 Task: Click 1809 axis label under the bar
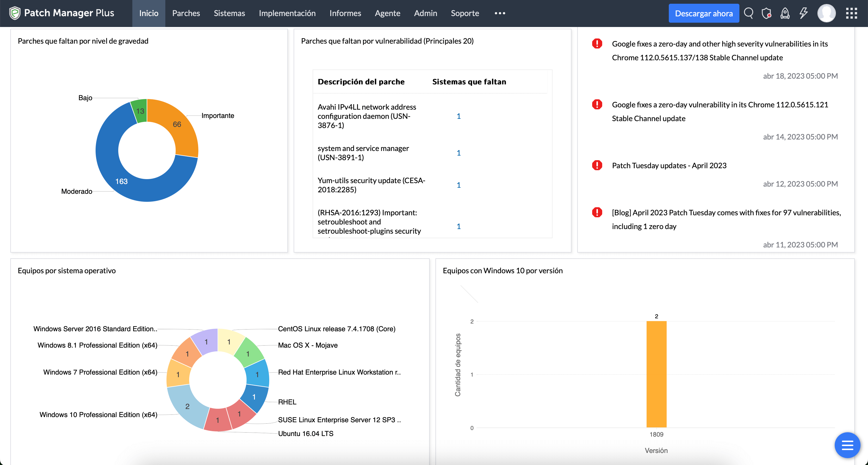click(x=656, y=434)
